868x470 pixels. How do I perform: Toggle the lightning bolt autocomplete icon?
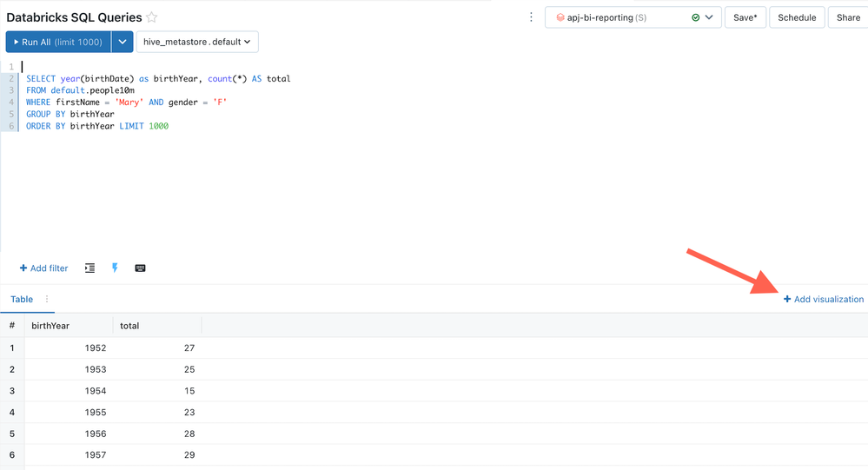tap(115, 268)
